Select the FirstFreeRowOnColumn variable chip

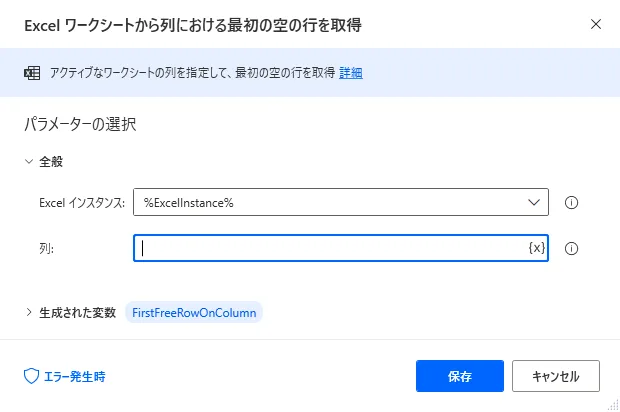(194, 312)
